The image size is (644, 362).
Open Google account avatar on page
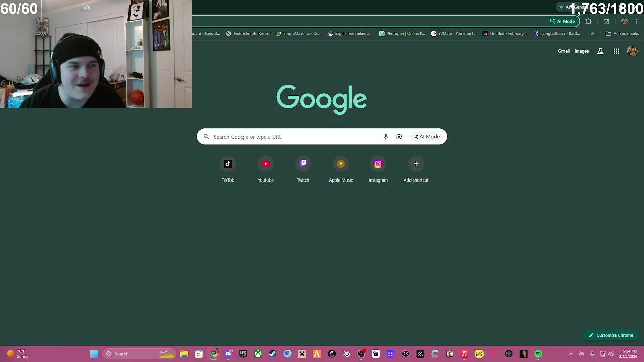(632, 51)
